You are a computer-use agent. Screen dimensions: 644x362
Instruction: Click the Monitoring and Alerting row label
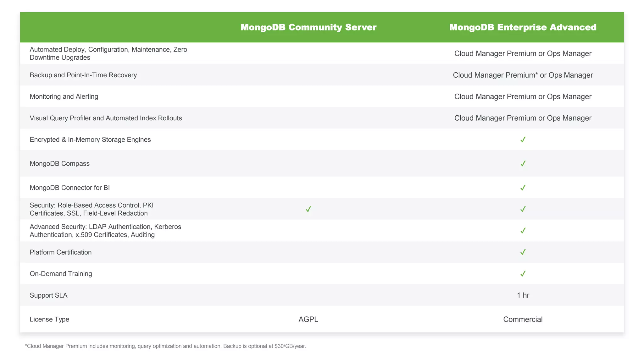(64, 96)
